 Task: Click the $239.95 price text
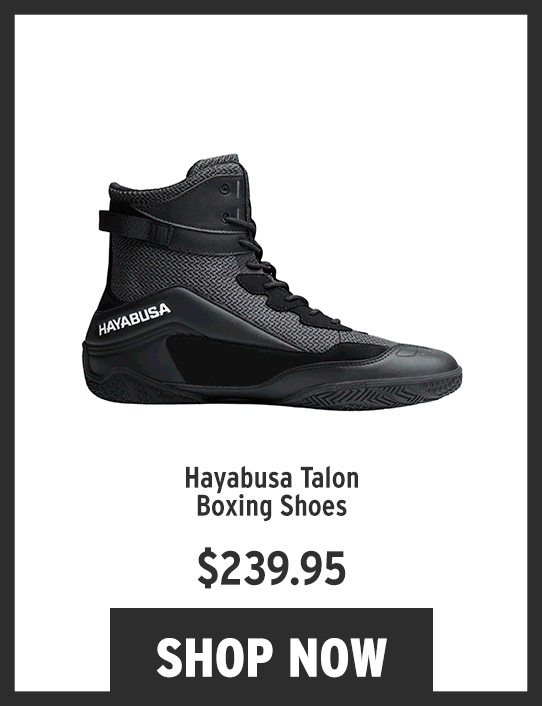271,567
